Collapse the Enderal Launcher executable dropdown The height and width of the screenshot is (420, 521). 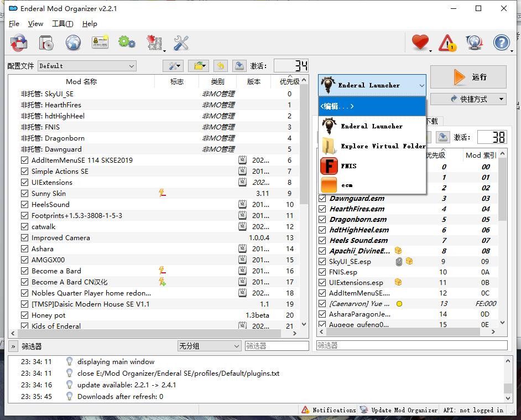(372, 85)
